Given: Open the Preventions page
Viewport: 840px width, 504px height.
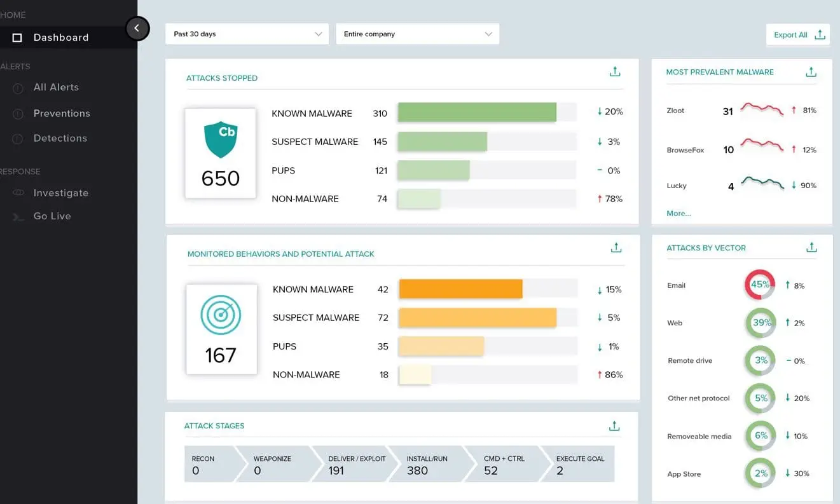Looking at the screenshot, I should coord(62,114).
